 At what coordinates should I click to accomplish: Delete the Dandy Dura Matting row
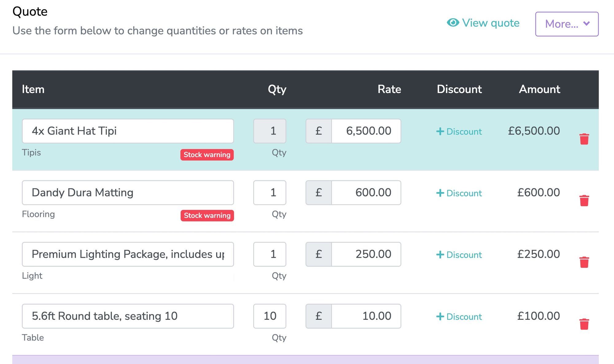point(584,201)
